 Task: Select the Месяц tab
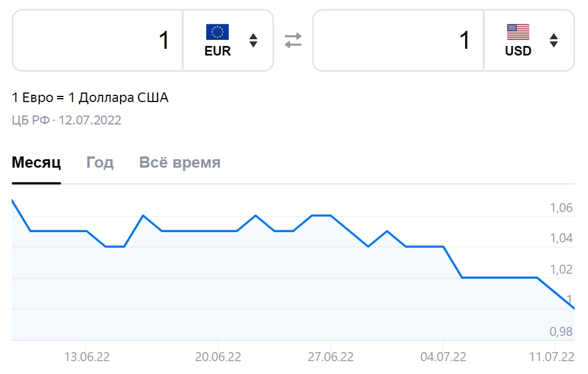[36, 163]
